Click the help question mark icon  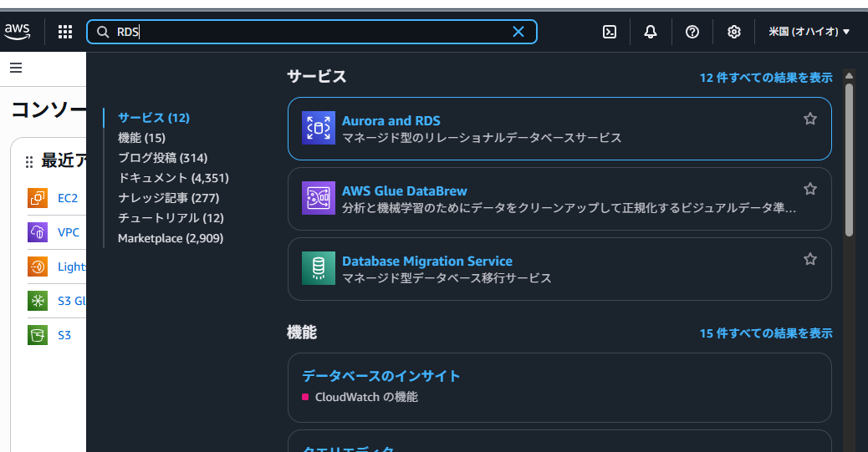692,32
